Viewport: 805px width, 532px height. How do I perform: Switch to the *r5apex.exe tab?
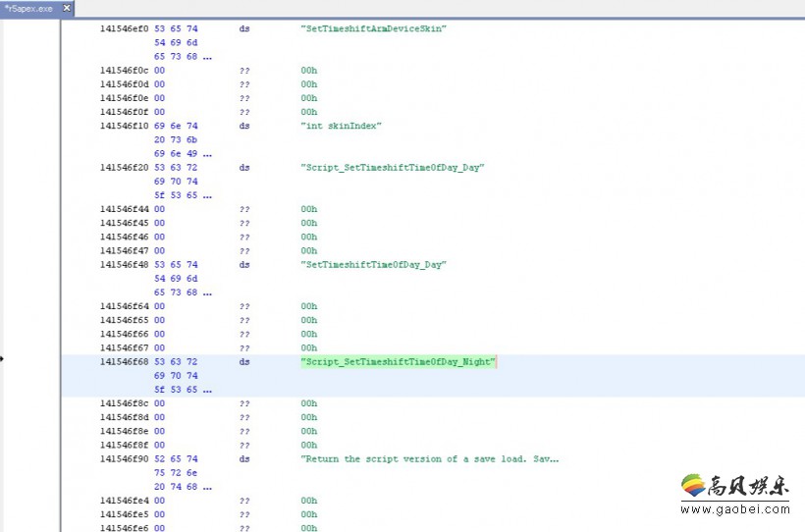tap(29, 8)
